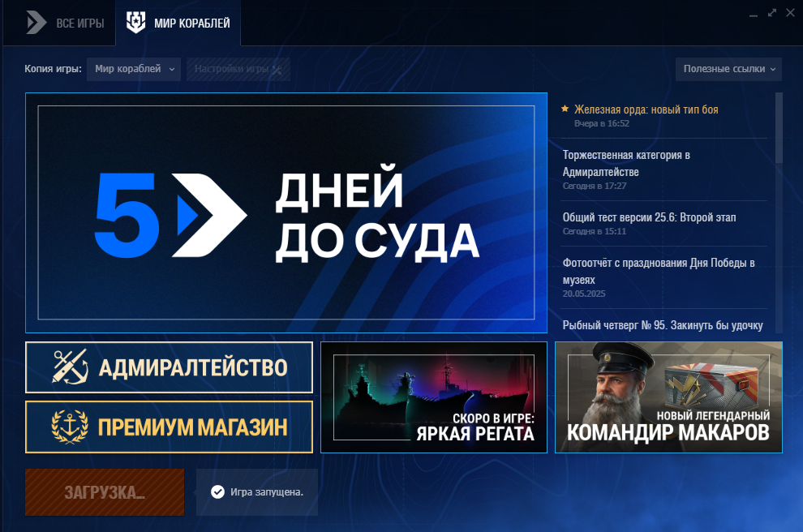Open news Фотоотчёт с празднования Дня Победы
The width and height of the screenshot is (803, 532).
[x=659, y=272]
